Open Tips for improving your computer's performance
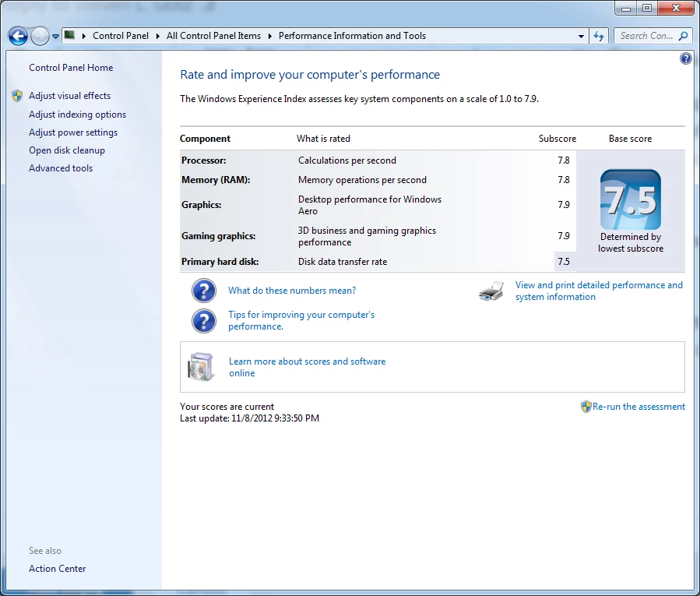The height and width of the screenshot is (596, 700). (301, 320)
